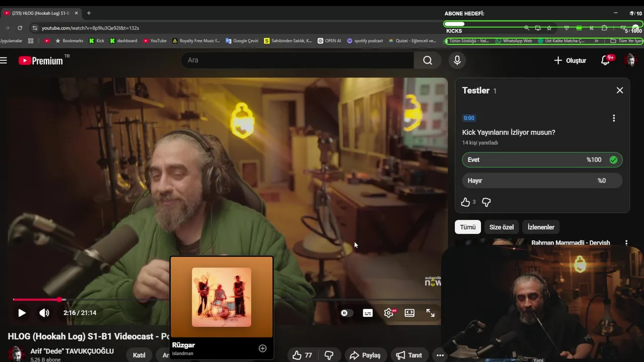Like the video with thumbs up

click(x=302, y=355)
